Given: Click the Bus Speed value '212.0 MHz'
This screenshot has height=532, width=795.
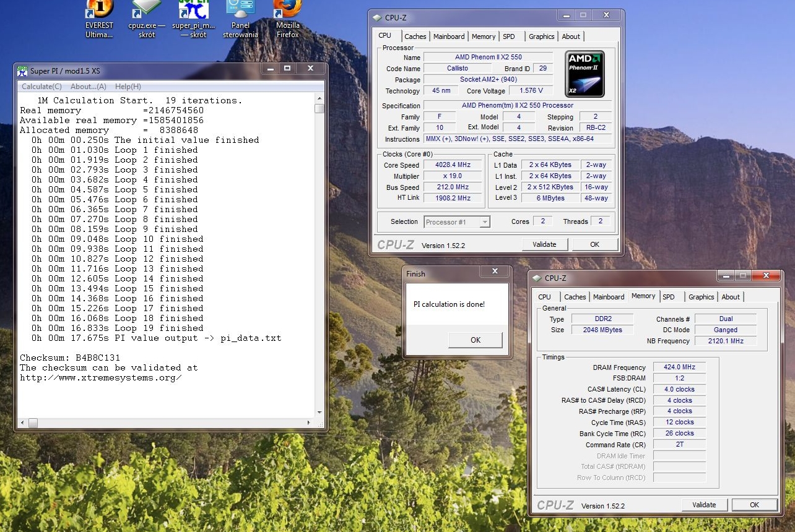Looking at the screenshot, I should pyautogui.click(x=453, y=187).
